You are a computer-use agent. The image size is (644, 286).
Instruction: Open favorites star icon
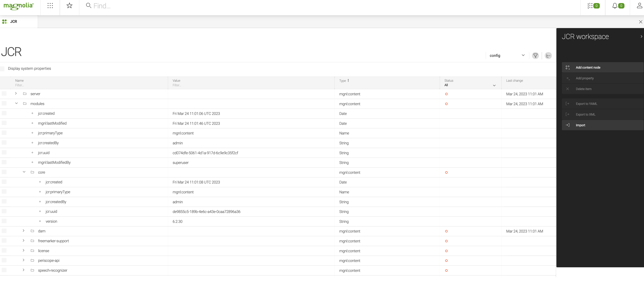[70, 5]
